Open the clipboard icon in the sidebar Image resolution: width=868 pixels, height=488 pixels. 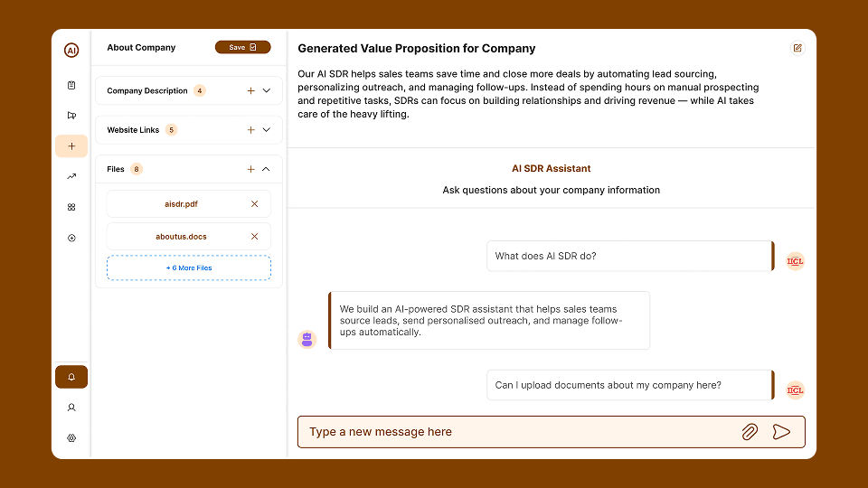[x=71, y=85]
